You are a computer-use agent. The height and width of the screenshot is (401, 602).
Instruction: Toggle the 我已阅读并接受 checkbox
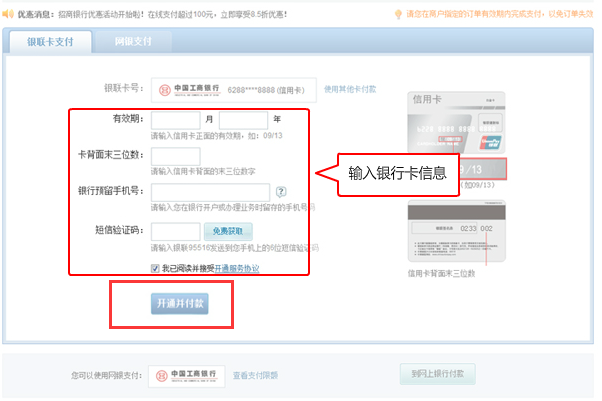(155, 268)
